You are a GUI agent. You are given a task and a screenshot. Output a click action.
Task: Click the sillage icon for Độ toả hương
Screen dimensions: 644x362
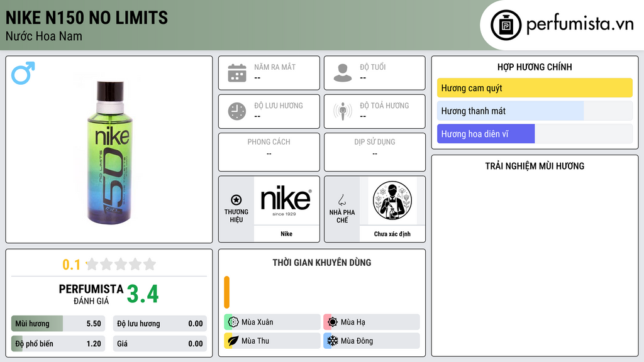tap(343, 111)
